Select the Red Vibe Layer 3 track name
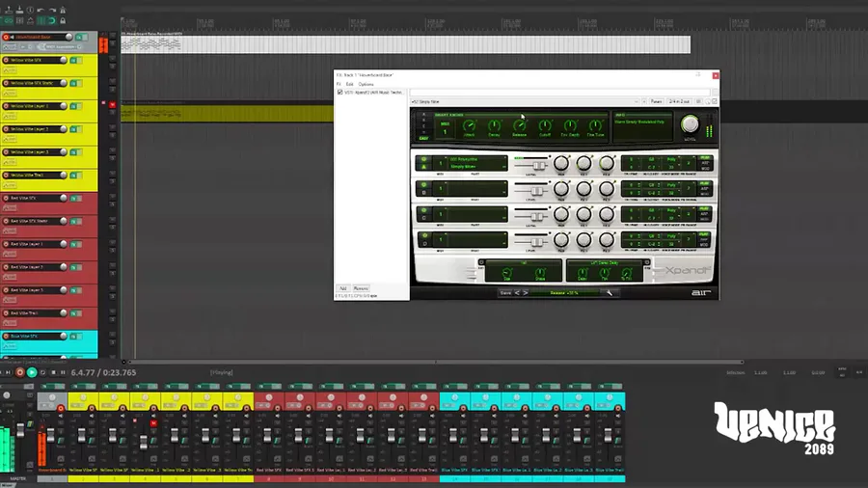Image resolution: width=868 pixels, height=488 pixels. pos(27,290)
